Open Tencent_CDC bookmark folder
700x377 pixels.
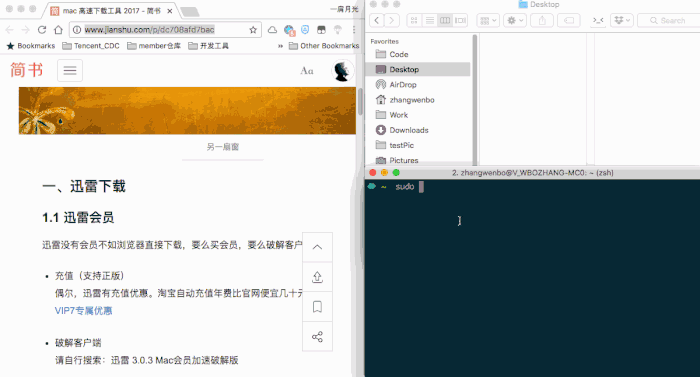[x=91, y=46]
